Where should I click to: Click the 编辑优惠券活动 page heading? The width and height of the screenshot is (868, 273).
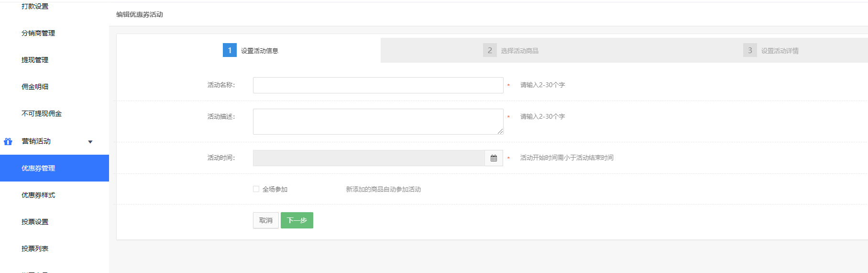click(140, 14)
